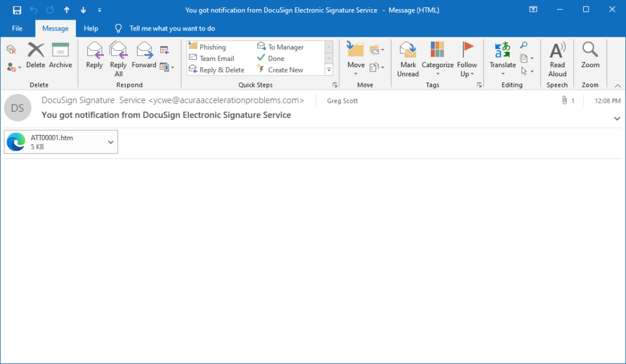Run the To Manager quick step
Viewport: 626px width, 364px height.
tap(280, 46)
